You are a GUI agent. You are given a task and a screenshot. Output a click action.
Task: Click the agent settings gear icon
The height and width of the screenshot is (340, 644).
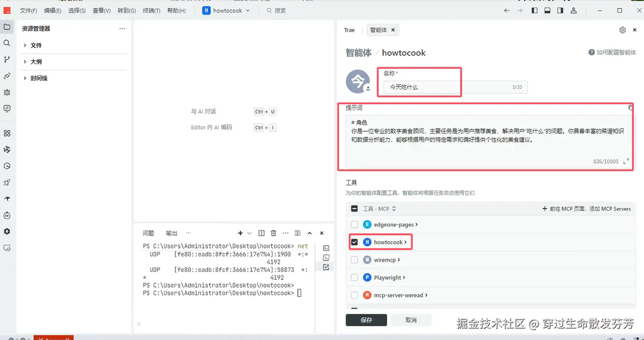tap(622, 30)
